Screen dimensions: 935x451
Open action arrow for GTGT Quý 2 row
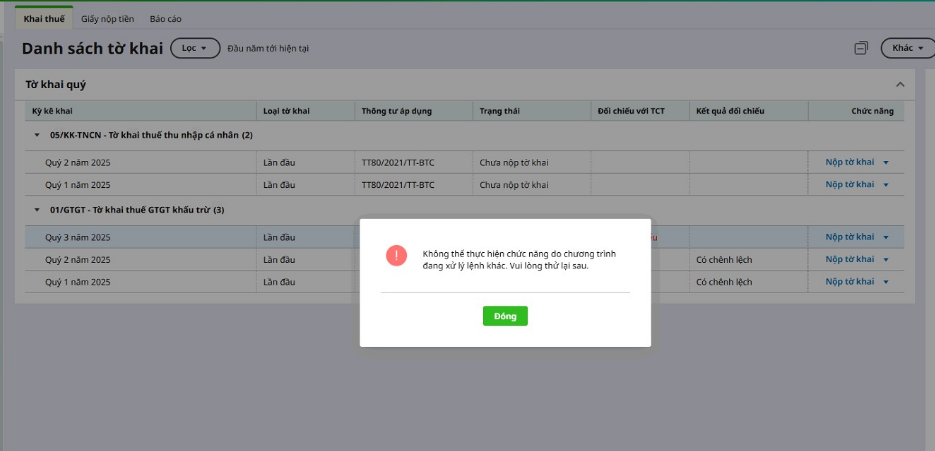point(886,260)
